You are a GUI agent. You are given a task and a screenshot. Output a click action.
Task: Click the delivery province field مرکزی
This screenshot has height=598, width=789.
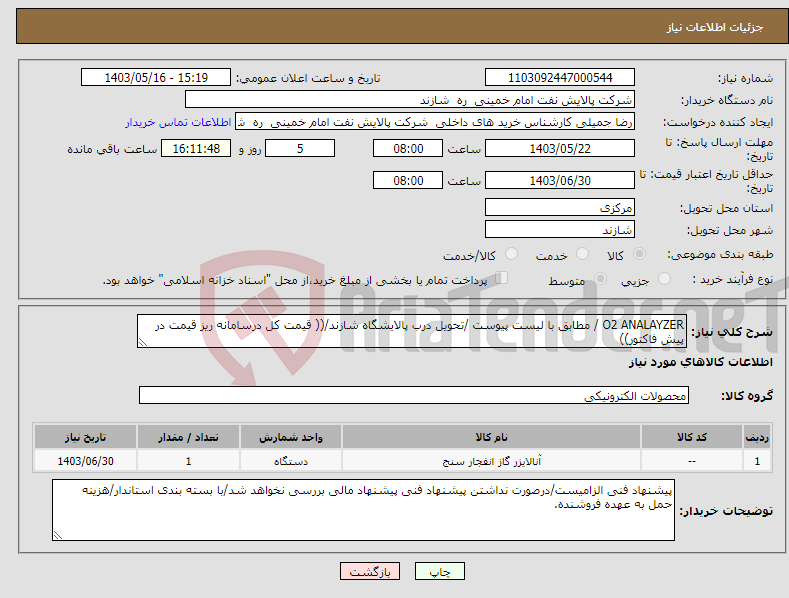560,207
